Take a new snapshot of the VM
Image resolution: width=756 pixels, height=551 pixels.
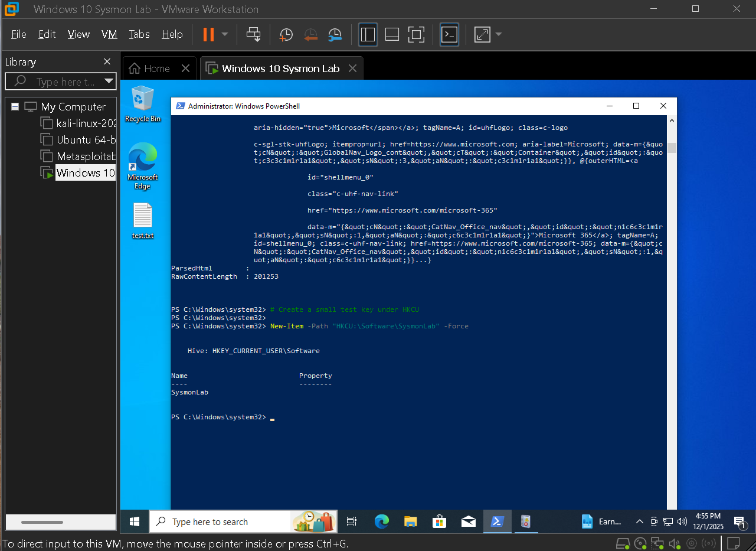coord(286,34)
